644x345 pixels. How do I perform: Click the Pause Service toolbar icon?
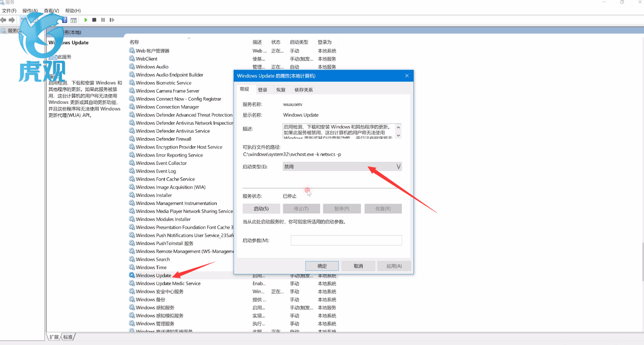[103, 20]
